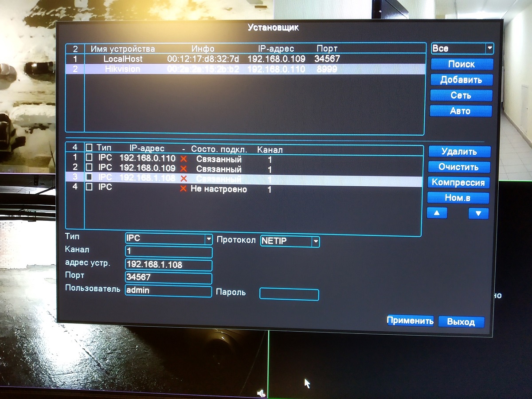Toggle select-all checkbox in Тип header
Viewport: 532px width, 399px height.
[89, 148]
